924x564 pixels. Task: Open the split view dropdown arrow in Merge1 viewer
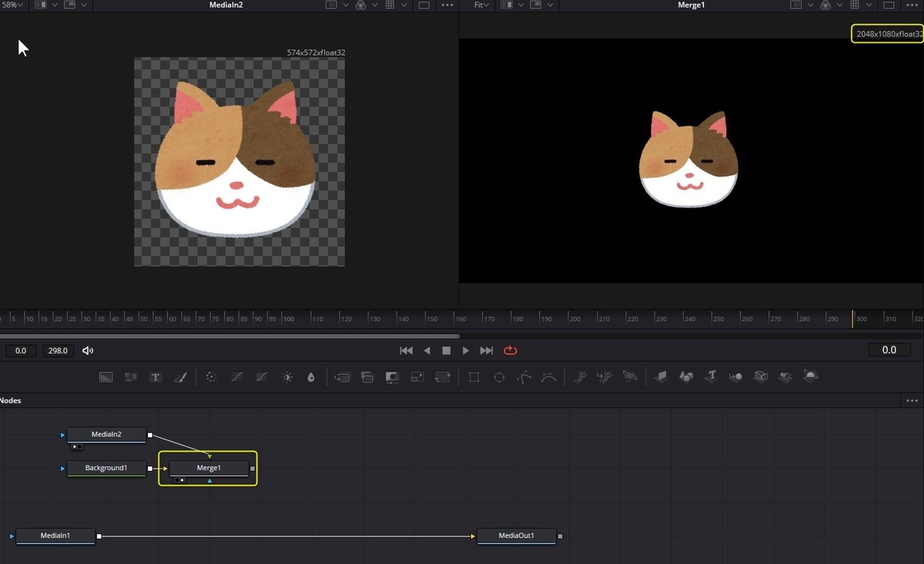(521, 5)
